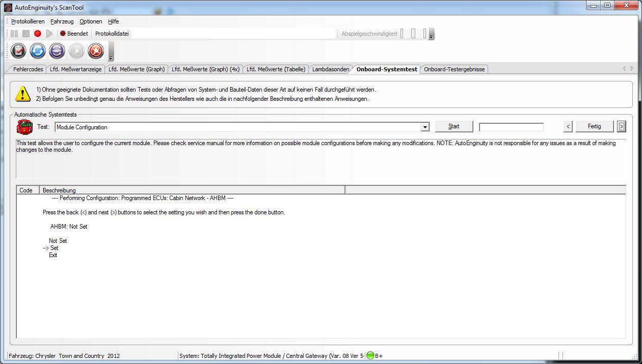Screen dimensions: 642x364
Task: Expand the Test selection dropdown arrow
Action: pos(425,127)
